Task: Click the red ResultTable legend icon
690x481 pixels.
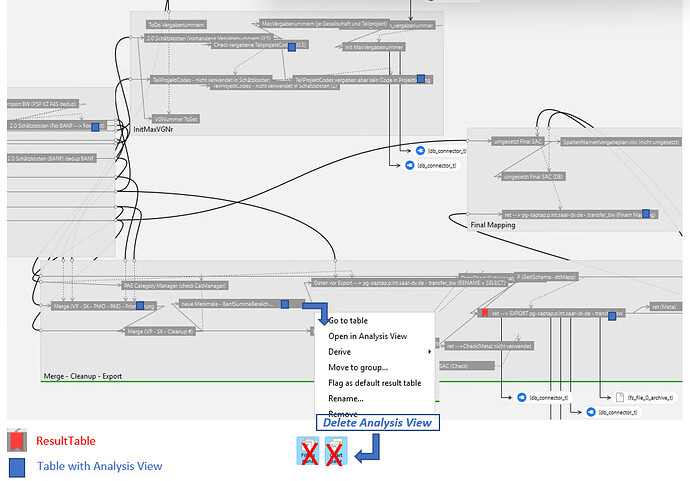Action: tap(16, 441)
